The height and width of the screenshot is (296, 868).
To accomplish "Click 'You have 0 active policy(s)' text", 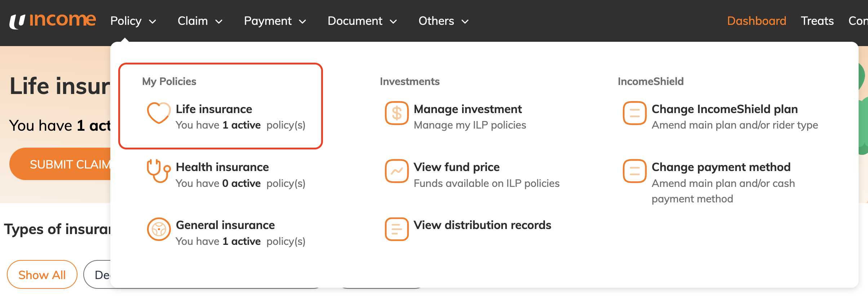I will pos(240,184).
